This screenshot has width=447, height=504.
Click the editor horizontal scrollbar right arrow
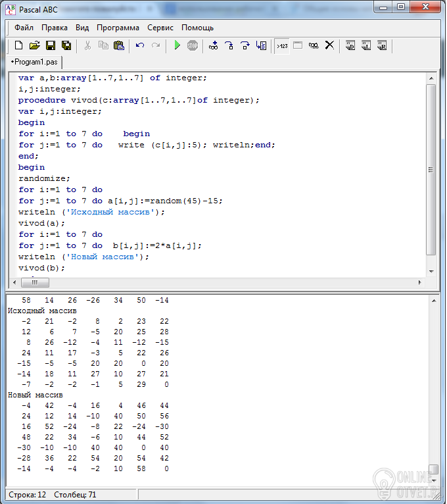[x=419, y=282]
